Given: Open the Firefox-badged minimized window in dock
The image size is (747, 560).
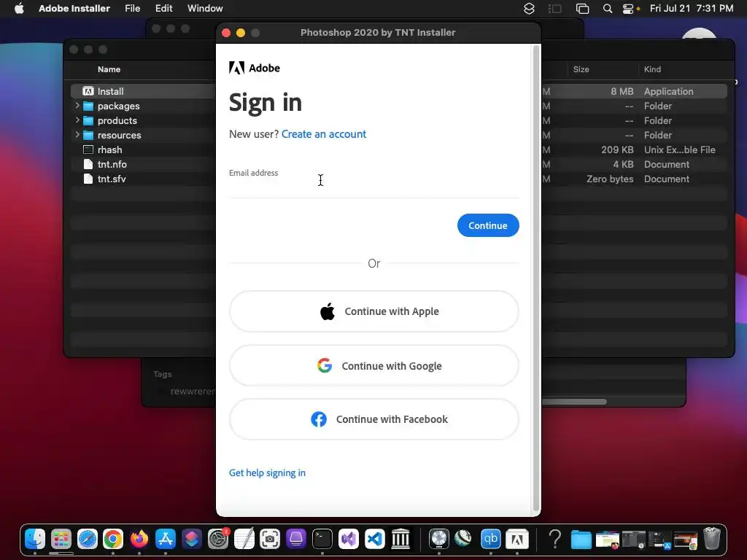Looking at the screenshot, I should (x=608, y=539).
